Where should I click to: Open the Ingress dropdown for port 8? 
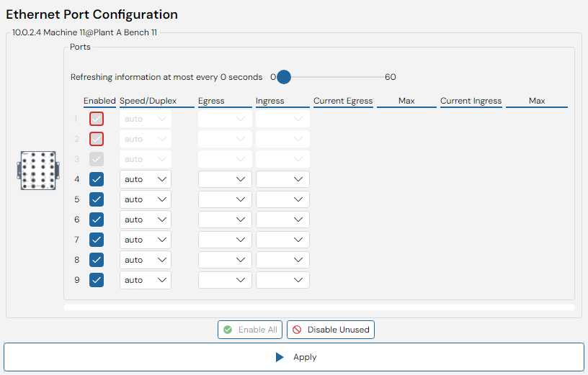coord(282,260)
